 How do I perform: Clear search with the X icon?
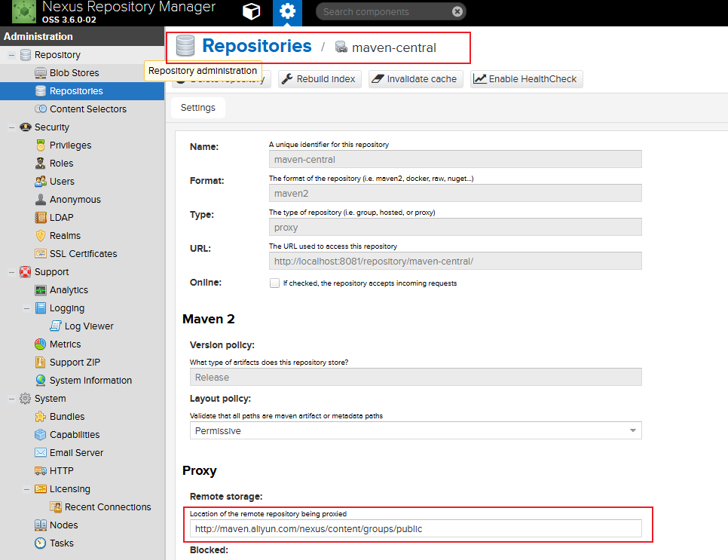[457, 11]
